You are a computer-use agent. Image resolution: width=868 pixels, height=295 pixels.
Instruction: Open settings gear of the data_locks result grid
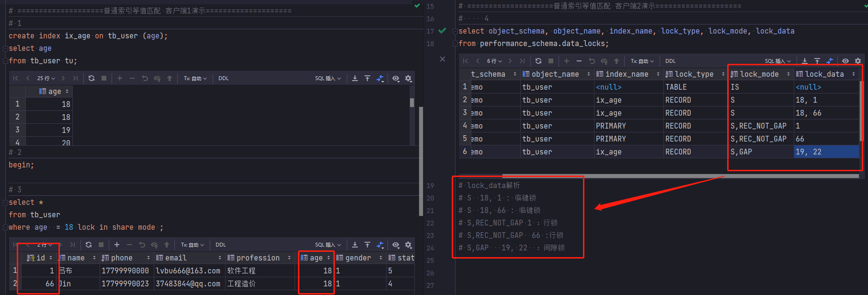858,61
